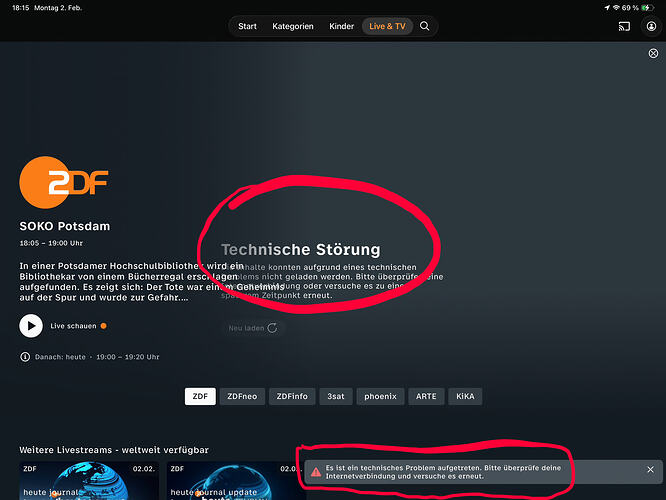Switch to the Start tab

coord(247,26)
